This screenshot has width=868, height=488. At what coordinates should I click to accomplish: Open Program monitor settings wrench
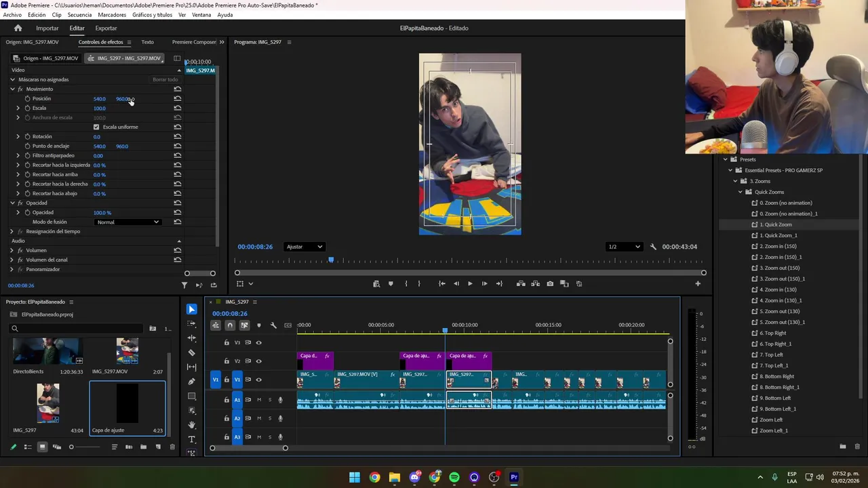[653, 247]
